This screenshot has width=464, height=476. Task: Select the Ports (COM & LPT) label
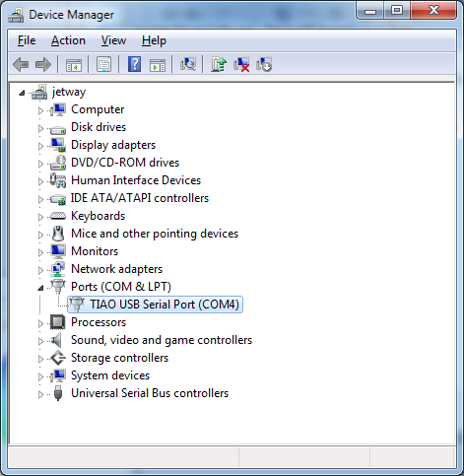click(x=121, y=287)
